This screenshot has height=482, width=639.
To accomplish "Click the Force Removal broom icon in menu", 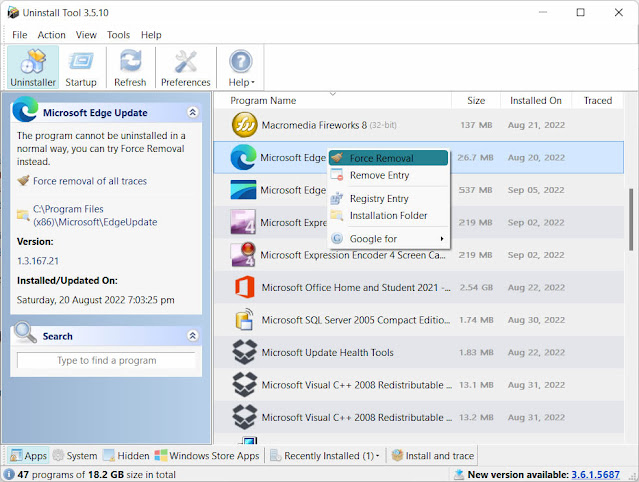I will [337, 157].
